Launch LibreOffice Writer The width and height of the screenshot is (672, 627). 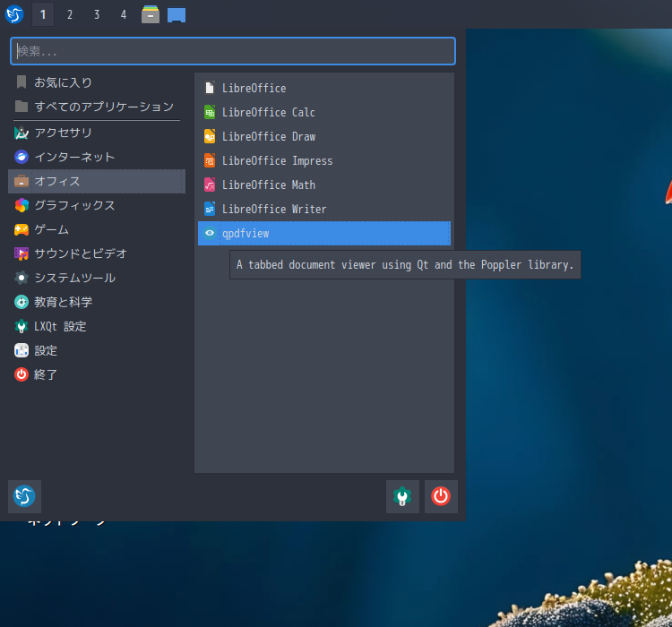click(324, 209)
